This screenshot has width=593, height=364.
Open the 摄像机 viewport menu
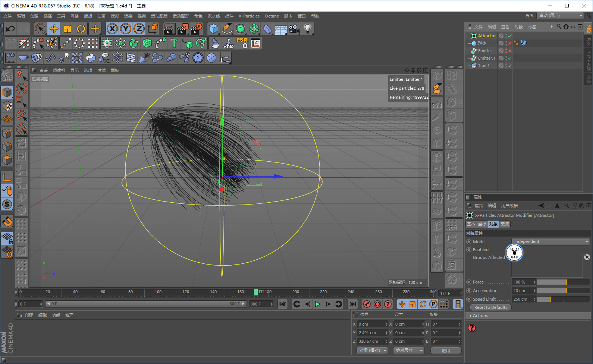(59, 70)
